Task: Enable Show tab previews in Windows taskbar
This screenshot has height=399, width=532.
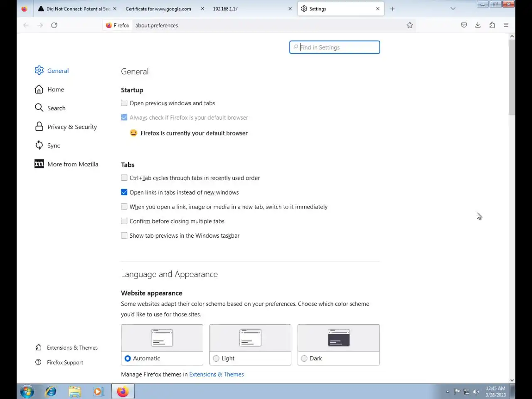Action: click(124, 235)
